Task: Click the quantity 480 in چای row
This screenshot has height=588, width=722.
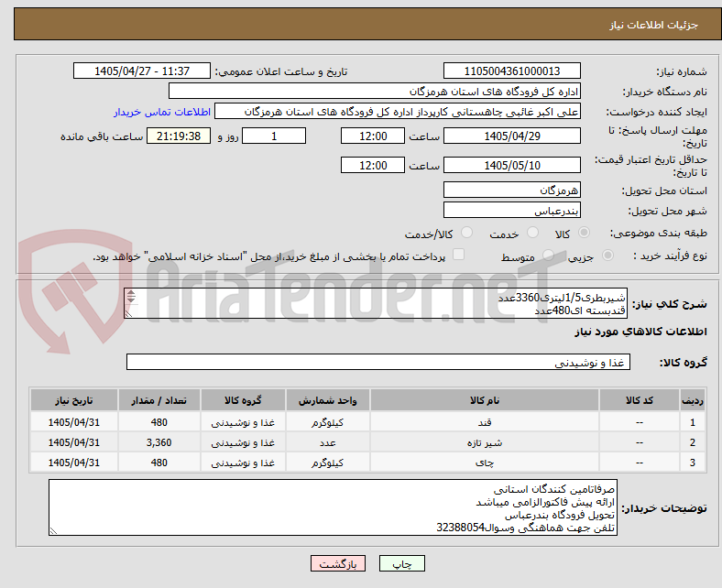Action: pyautogui.click(x=159, y=463)
